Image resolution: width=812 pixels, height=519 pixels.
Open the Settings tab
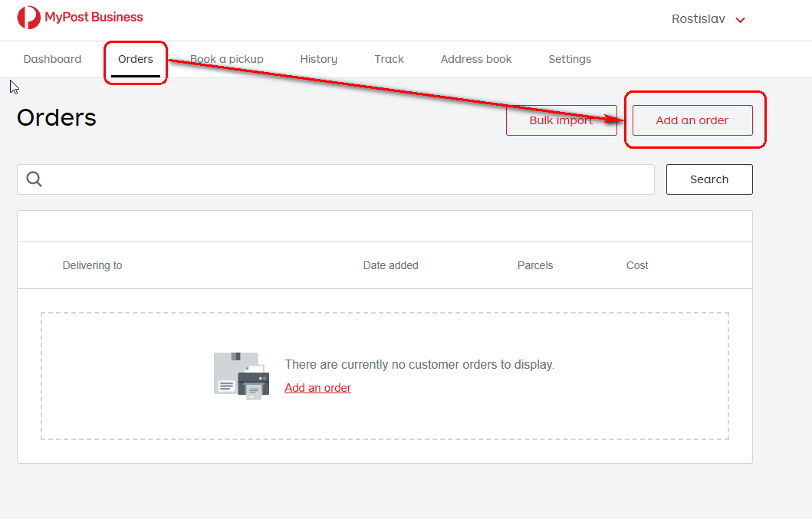coord(570,59)
